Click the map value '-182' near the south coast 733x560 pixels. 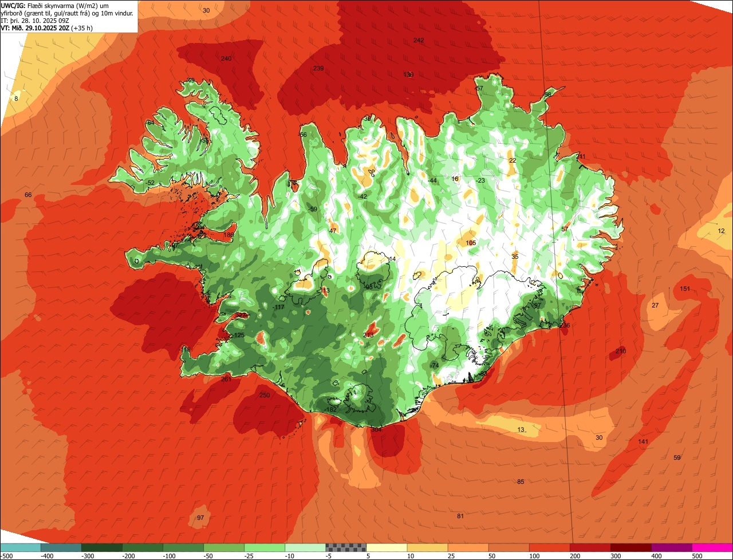coord(331,409)
